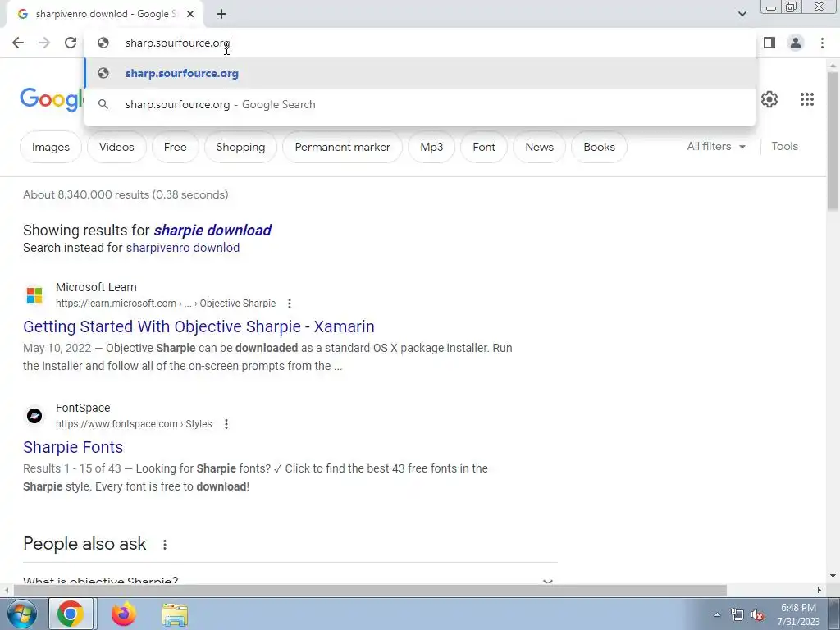Reload the current page
Screen dimensions: 840x630
tap(71, 43)
